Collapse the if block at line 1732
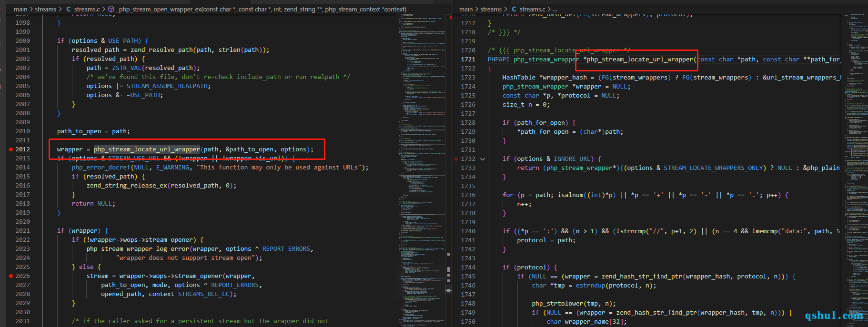868x327 pixels. click(483, 159)
